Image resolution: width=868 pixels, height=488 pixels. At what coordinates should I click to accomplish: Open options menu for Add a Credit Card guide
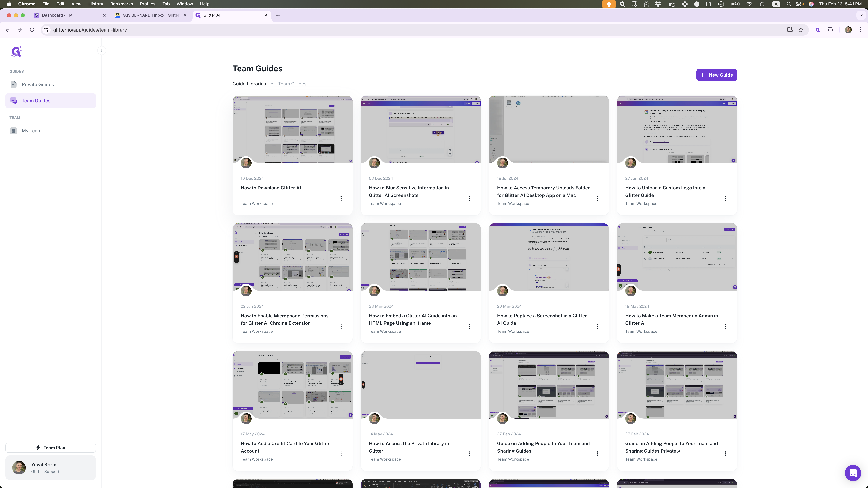[341, 454]
